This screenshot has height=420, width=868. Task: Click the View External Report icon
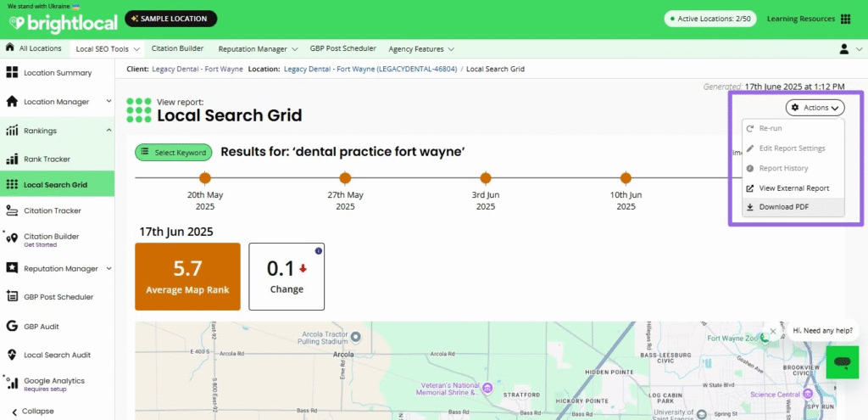point(750,188)
